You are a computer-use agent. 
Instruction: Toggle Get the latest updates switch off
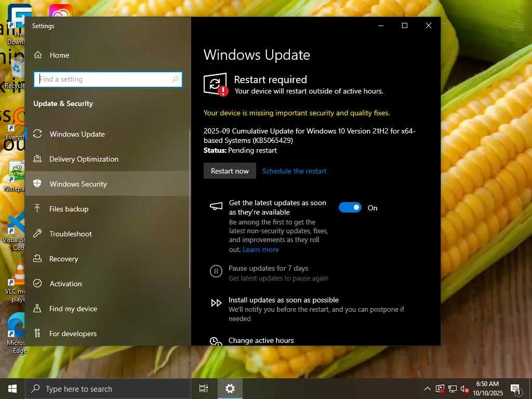[x=350, y=207]
